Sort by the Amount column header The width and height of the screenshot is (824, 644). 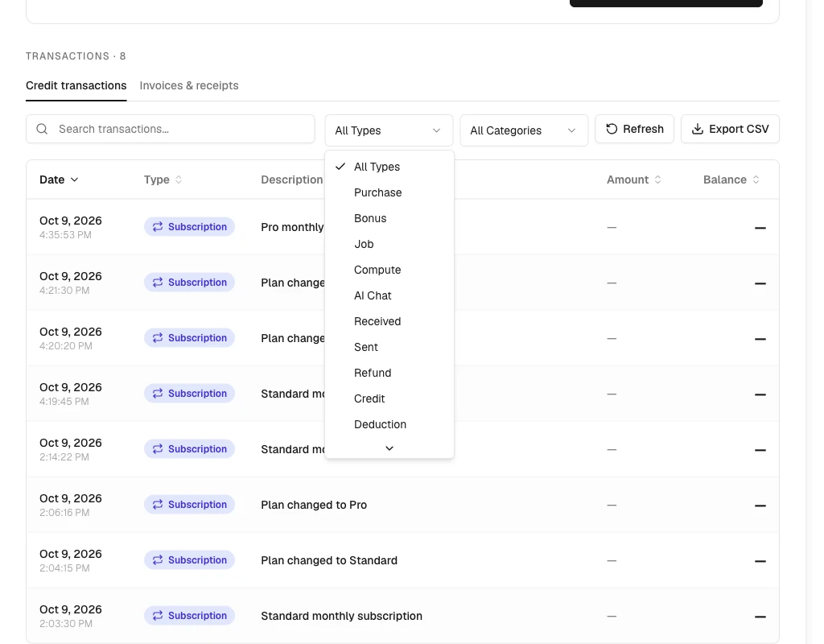coord(634,180)
